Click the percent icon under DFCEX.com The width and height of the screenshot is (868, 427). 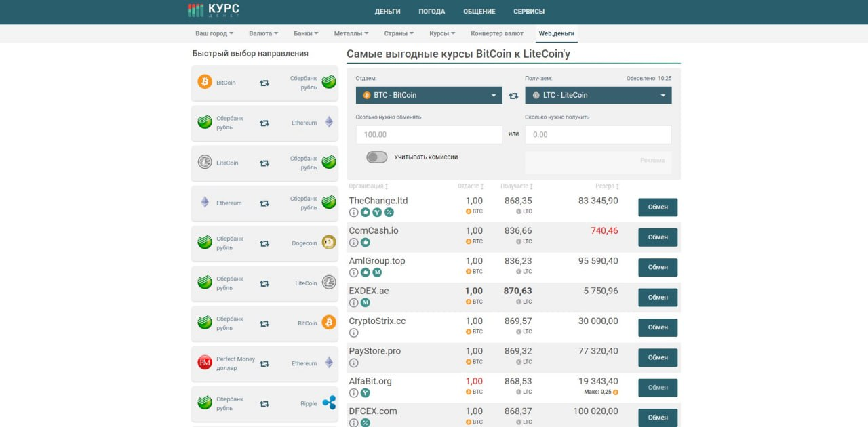(x=366, y=423)
